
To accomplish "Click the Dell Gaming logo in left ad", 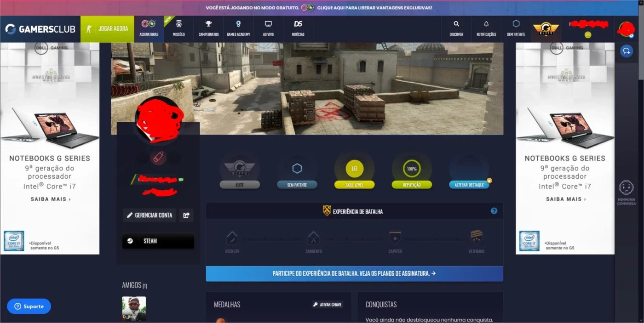I will (x=51, y=47).
